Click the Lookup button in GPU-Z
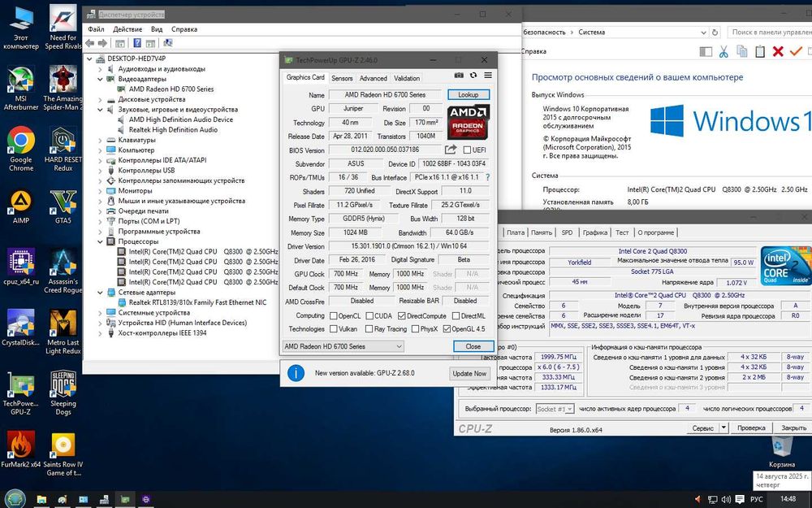 469,95
